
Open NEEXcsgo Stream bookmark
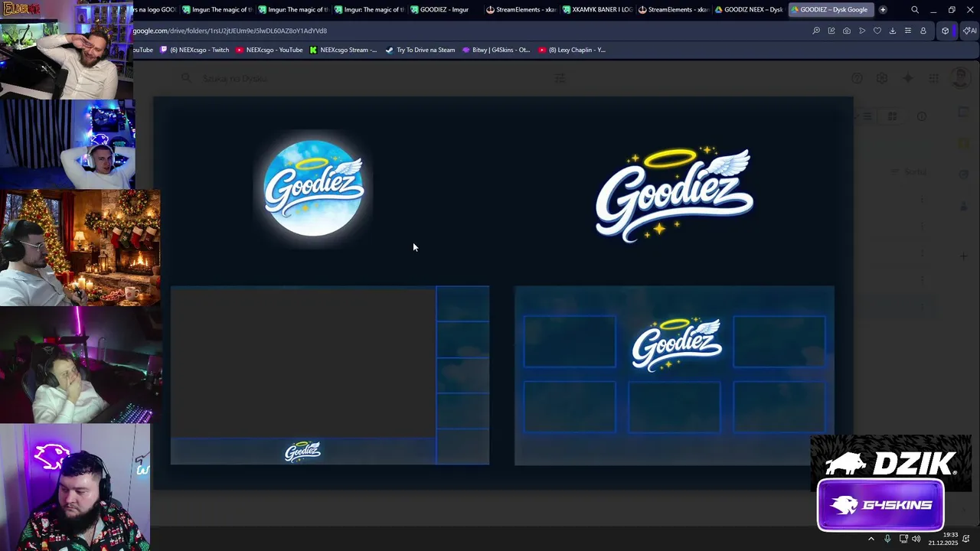pos(343,50)
